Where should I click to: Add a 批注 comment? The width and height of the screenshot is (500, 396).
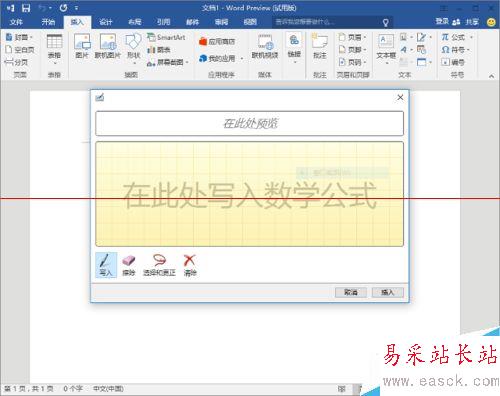click(x=319, y=47)
